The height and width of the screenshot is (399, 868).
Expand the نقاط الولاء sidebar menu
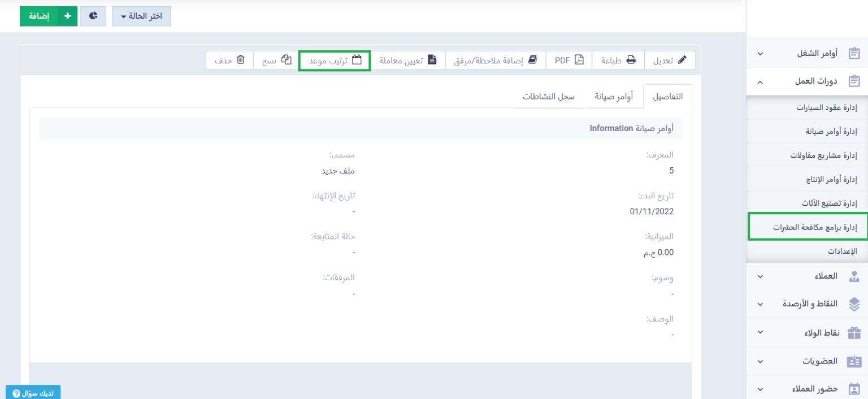coord(807,332)
